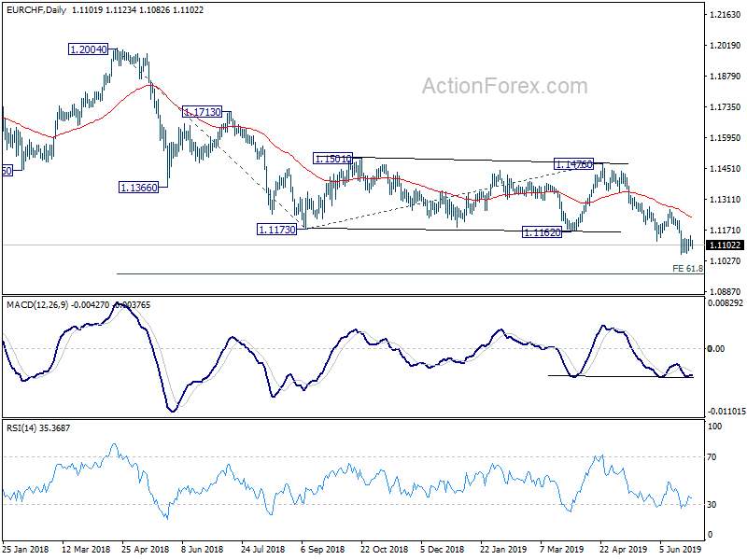Select the MACD(12,26,9) indicator label
The height and width of the screenshot is (560, 747).
pos(37,305)
